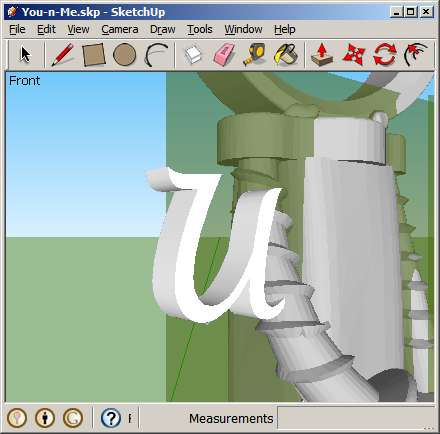Click the copyright claim status icon
The image size is (440, 434).
(x=73, y=418)
